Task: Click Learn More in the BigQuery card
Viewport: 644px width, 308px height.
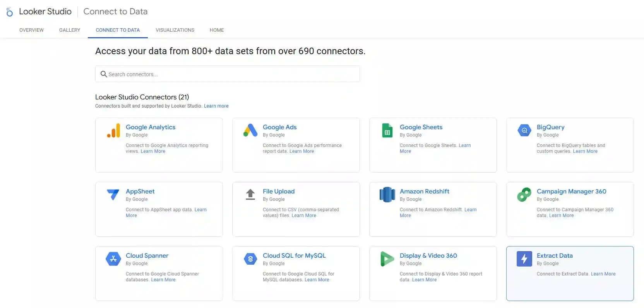Action: click(585, 151)
